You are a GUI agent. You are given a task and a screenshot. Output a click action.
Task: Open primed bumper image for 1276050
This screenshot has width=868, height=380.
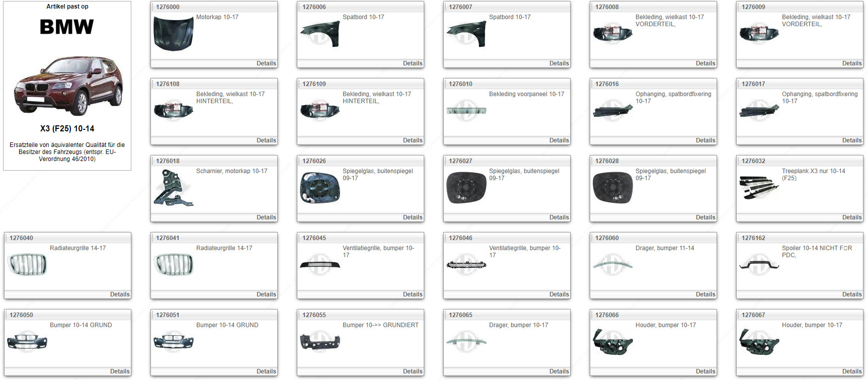(x=27, y=341)
